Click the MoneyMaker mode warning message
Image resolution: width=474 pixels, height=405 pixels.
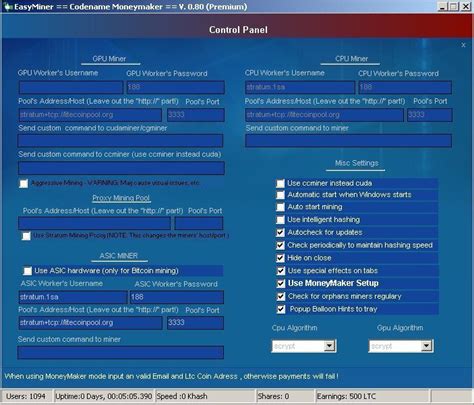(171, 376)
